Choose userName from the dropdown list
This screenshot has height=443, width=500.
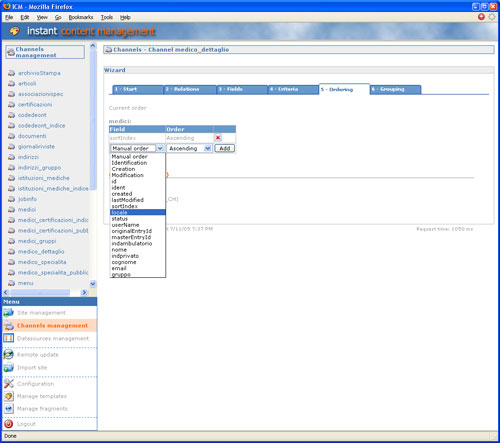pyautogui.click(x=138, y=225)
